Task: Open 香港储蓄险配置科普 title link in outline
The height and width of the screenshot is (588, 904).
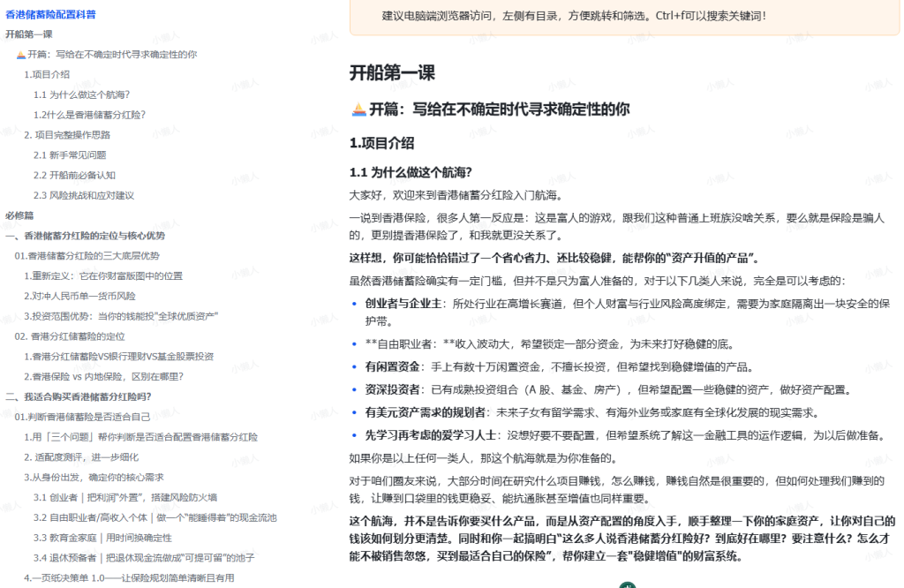Action: tap(50, 14)
